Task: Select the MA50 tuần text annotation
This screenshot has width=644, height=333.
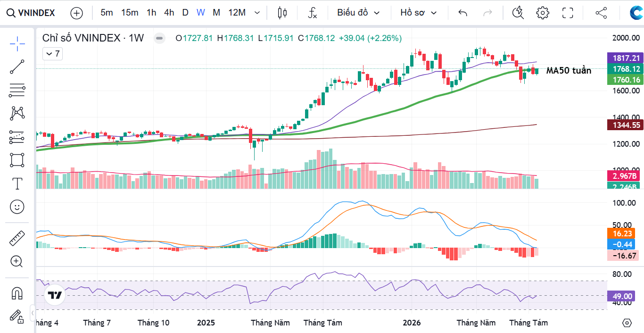Action: 569,71
